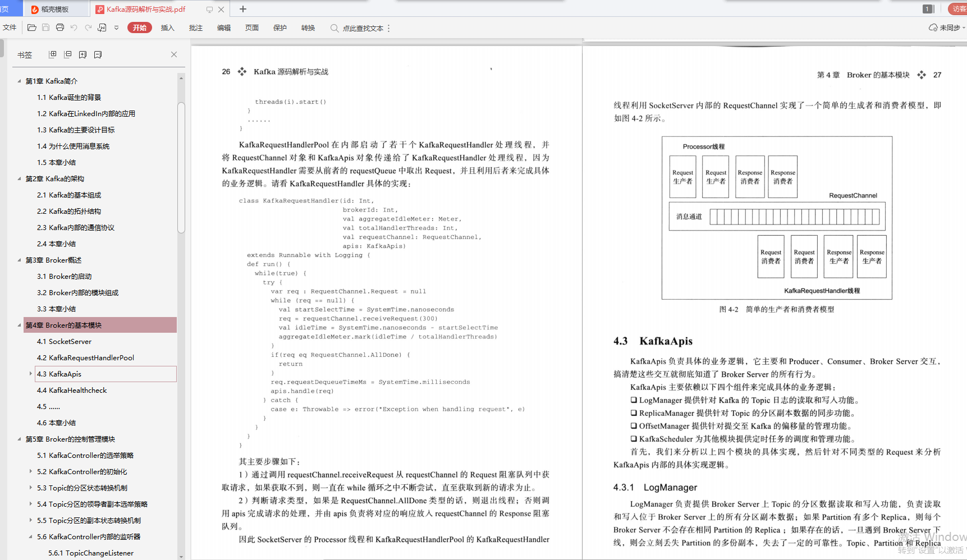Open a new tab with plus button
This screenshot has height=560, width=967.
pos(243,9)
